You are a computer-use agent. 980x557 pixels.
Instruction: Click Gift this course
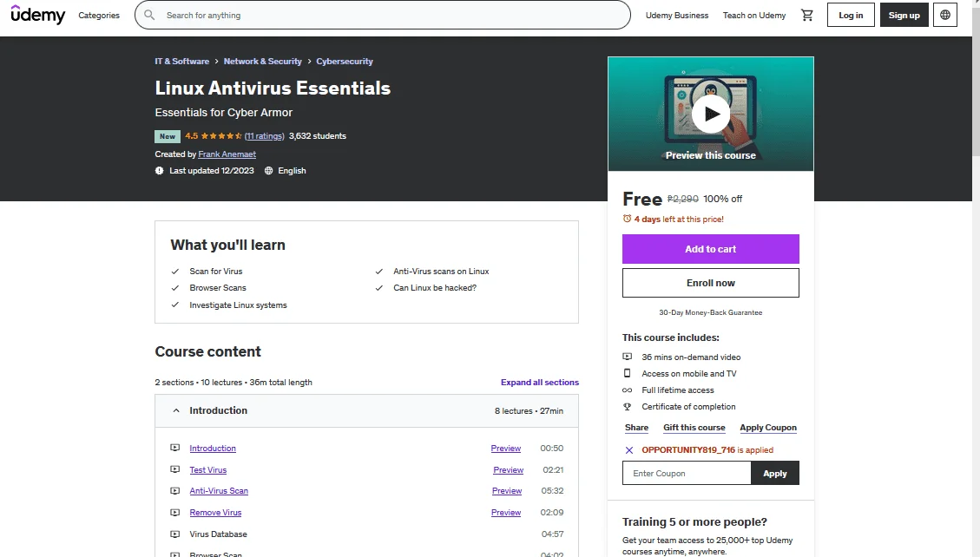(694, 428)
